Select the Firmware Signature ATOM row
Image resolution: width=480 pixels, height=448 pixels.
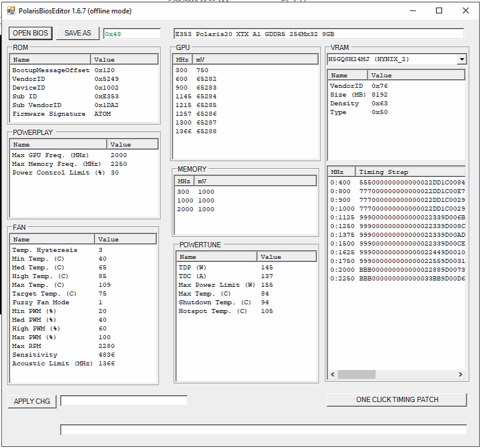tap(62, 114)
